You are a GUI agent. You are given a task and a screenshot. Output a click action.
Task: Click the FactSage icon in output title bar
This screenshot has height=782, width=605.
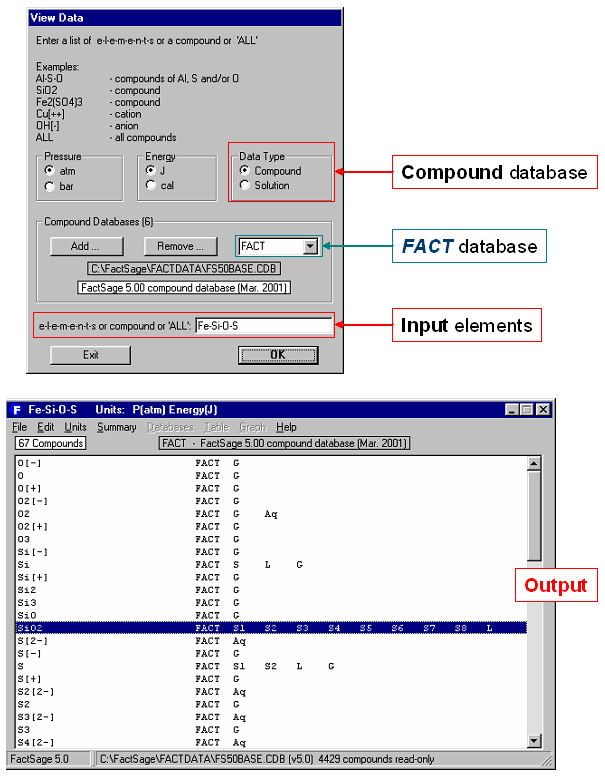tap(17, 410)
